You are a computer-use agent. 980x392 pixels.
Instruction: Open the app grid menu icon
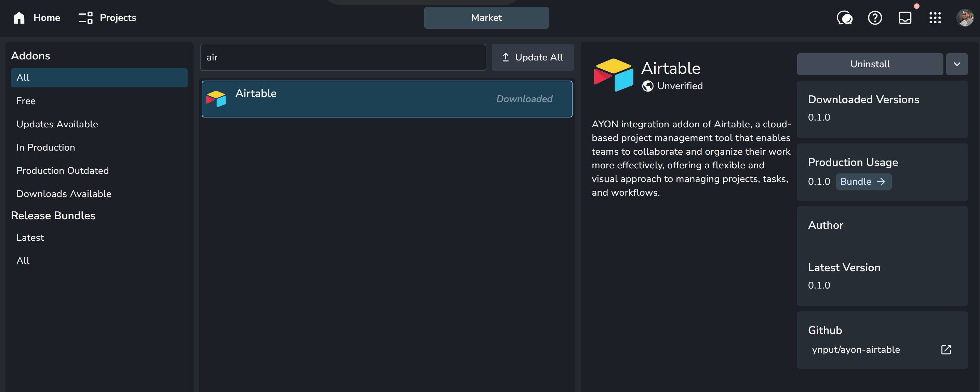click(935, 18)
